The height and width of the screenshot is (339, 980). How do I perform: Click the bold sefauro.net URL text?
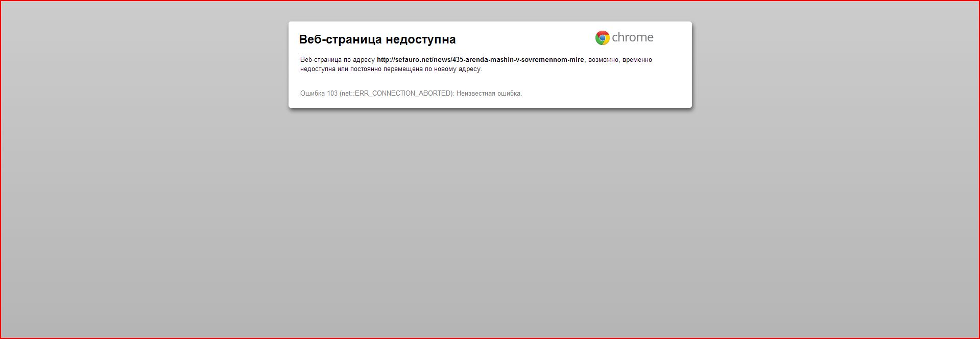[480, 60]
